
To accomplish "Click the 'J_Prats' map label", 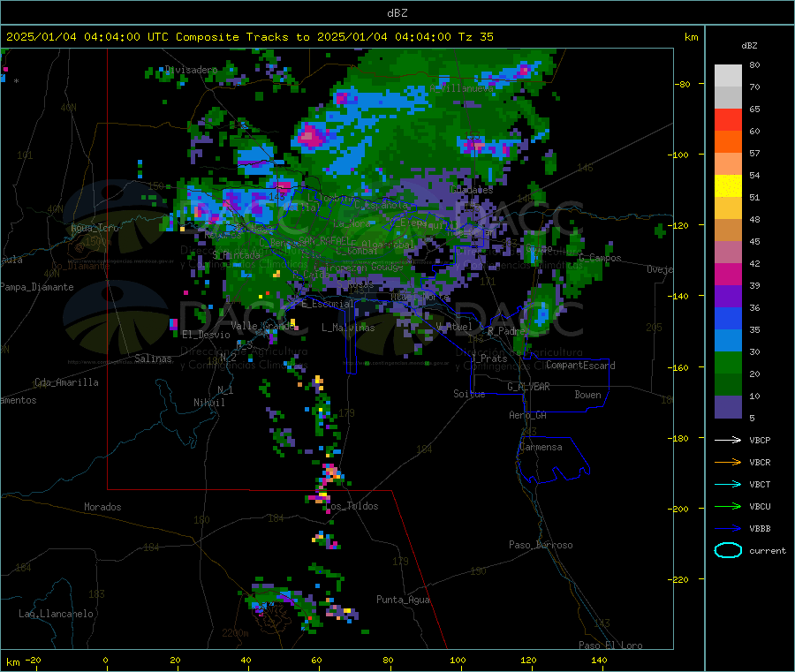I will (488, 359).
